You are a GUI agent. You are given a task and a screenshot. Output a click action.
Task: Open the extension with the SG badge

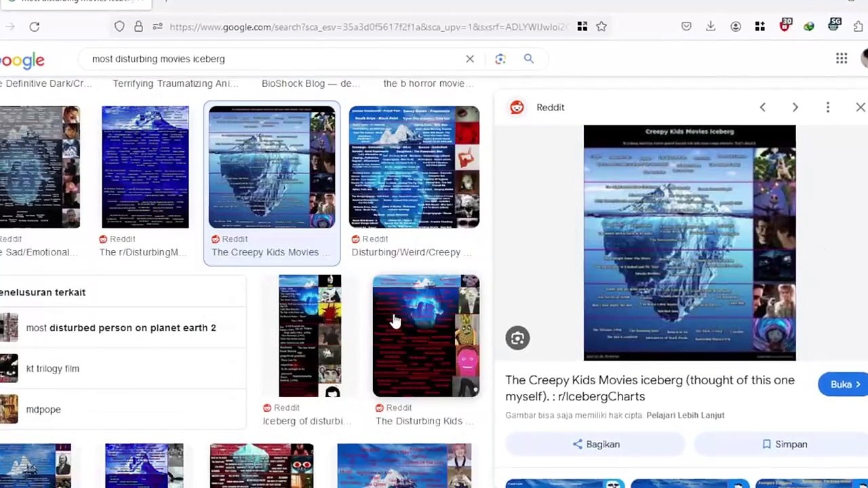click(x=834, y=26)
